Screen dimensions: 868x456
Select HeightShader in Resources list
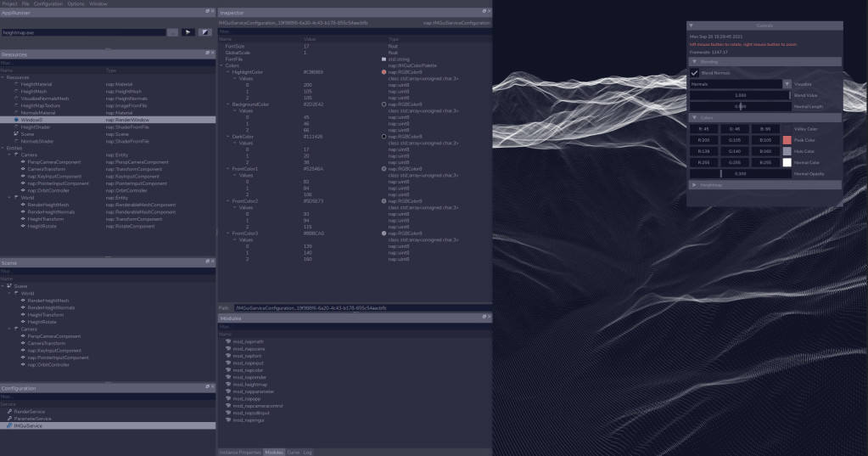[x=36, y=127]
